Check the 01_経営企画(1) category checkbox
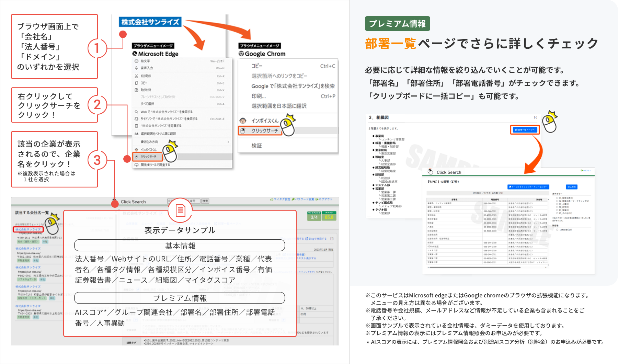This screenshot has height=364, width=618. (557, 198)
